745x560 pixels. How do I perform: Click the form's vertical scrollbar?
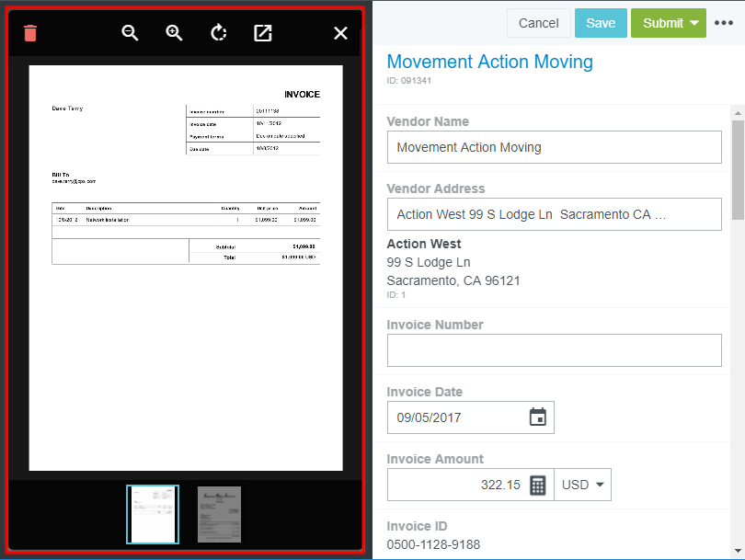tap(738, 170)
